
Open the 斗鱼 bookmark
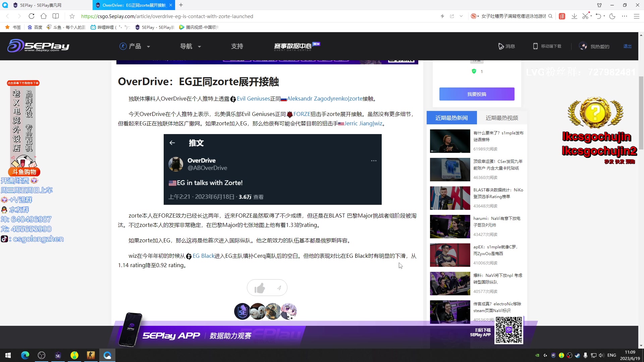[66, 27]
